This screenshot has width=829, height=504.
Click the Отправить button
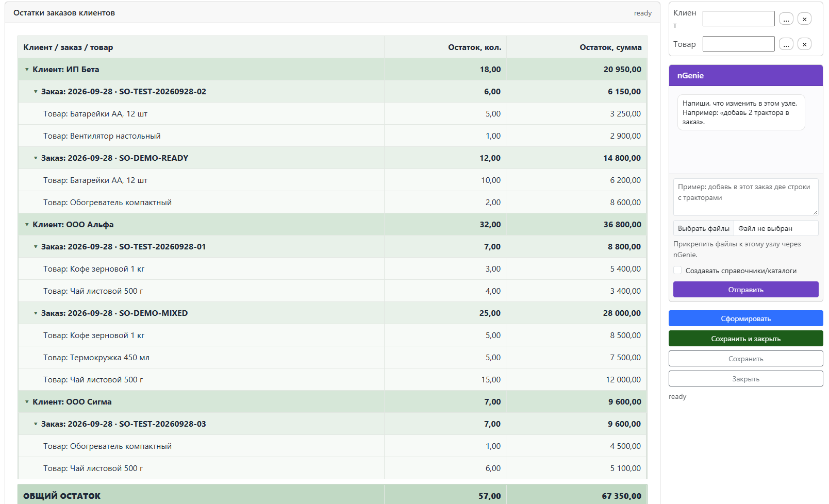(745, 290)
